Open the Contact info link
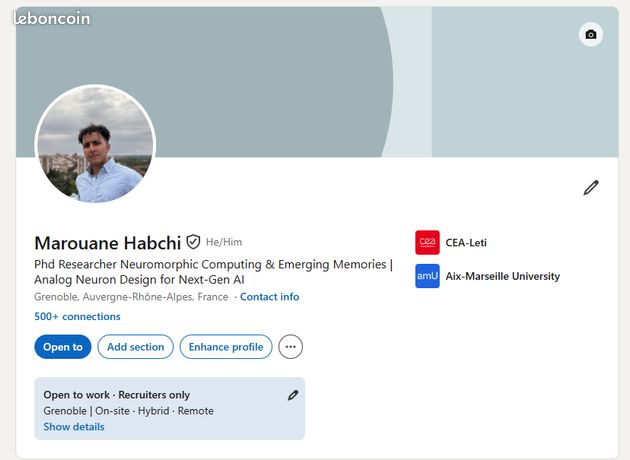Image resolution: width=630 pixels, height=460 pixels. point(270,297)
